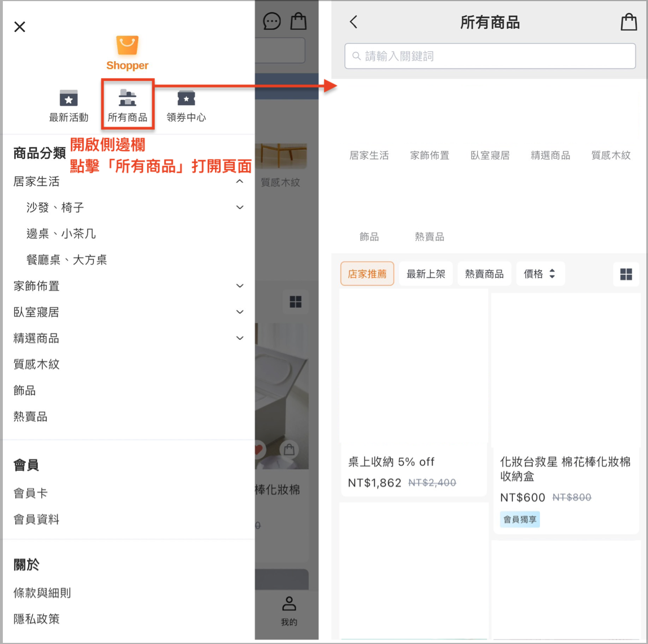Open 最新活動 icon in the sidebar
Image resolution: width=648 pixels, height=644 pixels.
(68, 106)
